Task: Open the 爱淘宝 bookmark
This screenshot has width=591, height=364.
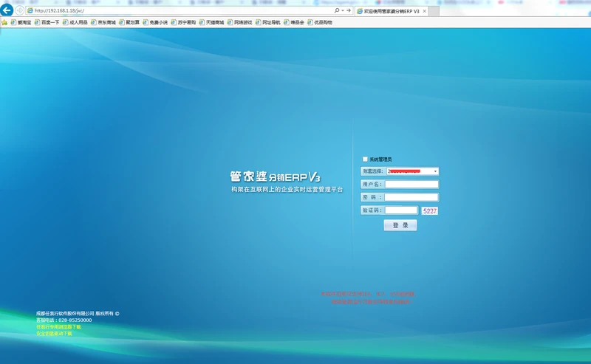Action: click(x=21, y=23)
